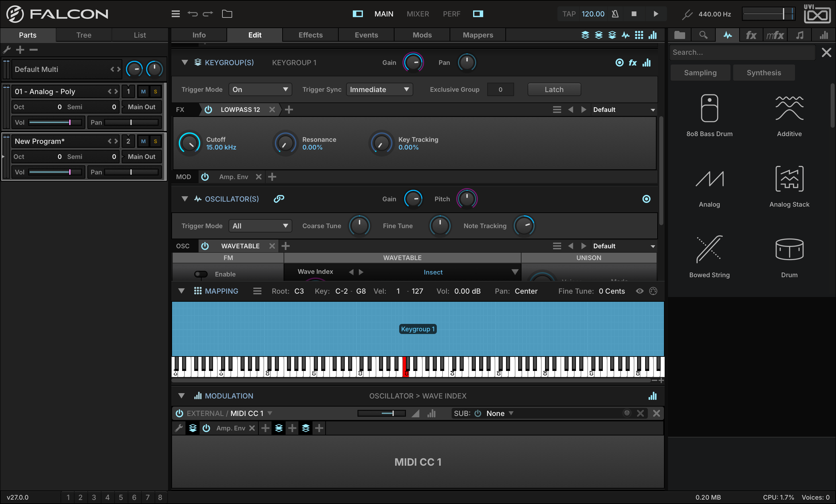Switch to the Tree tab
Image resolution: width=836 pixels, height=504 pixels.
pos(84,35)
